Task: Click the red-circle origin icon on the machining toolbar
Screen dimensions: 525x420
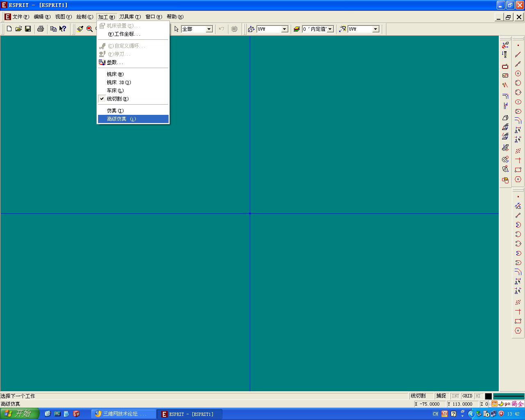Action: click(x=505, y=45)
